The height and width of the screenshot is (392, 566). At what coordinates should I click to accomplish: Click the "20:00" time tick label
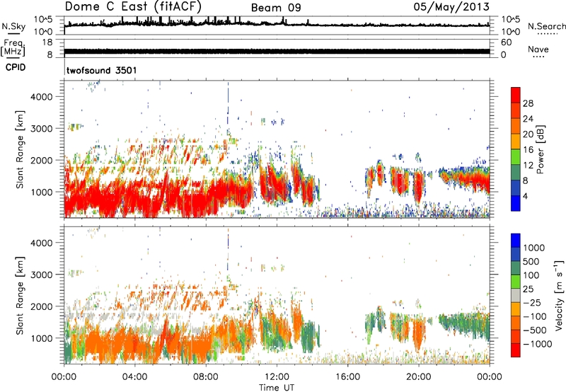[x=418, y=377]
